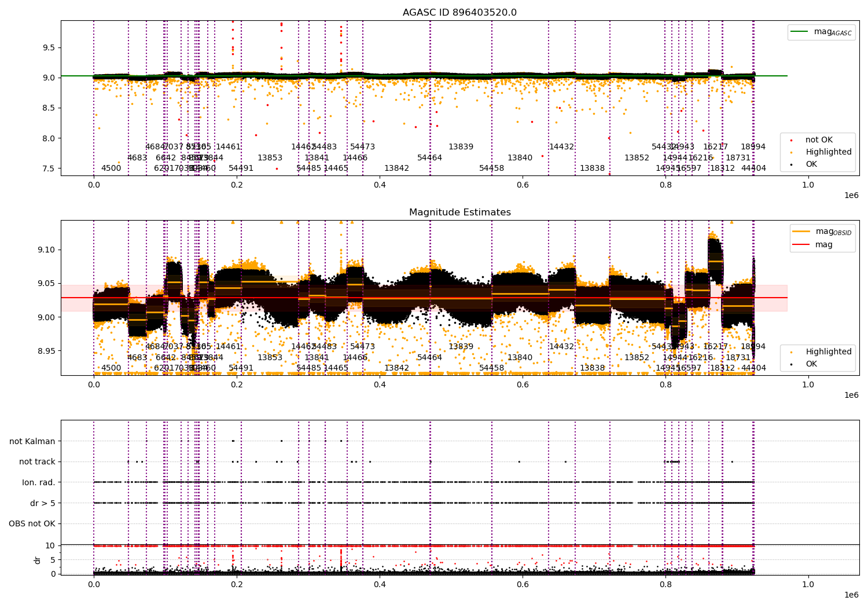Image resolution: width=868 pixels, height=608 pixels.
Task: Click the 'Ion. rad.' axis label
Action: click(39, 482)
